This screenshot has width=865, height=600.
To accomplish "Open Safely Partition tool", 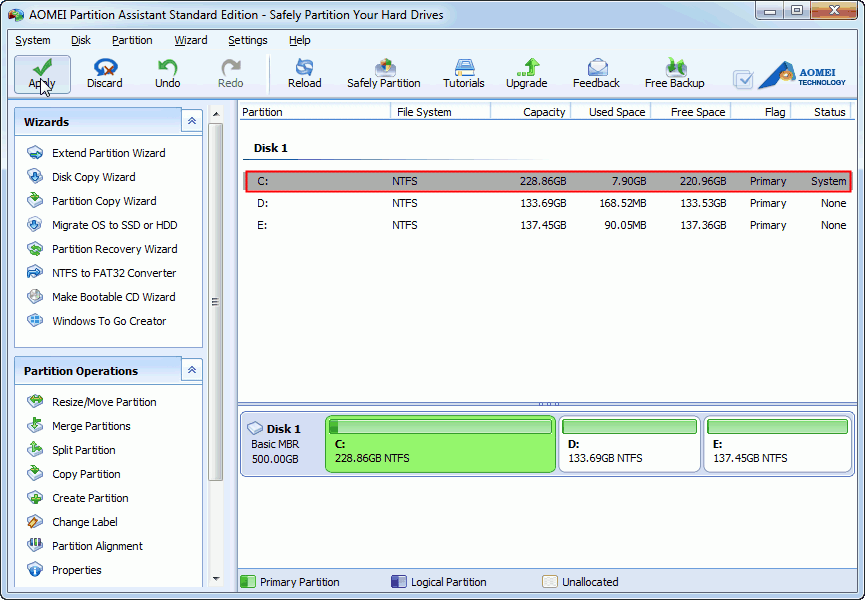I will (384, 74).
